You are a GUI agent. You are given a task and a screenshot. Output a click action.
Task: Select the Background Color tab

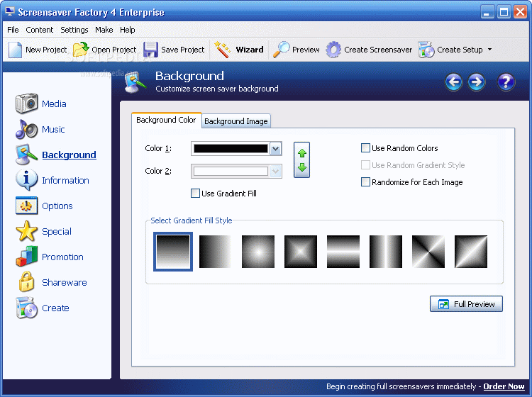(x=166, y=120)
